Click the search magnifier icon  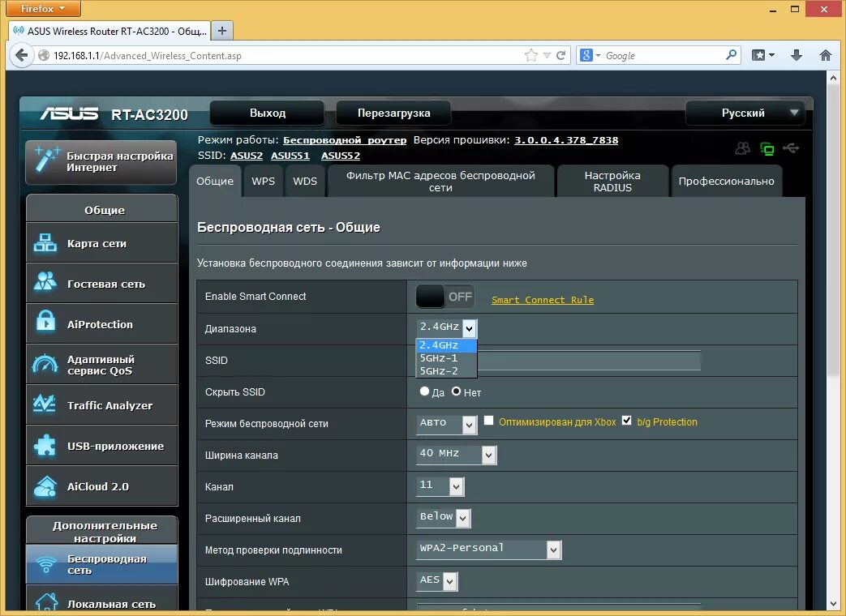[x=731, y=54]
